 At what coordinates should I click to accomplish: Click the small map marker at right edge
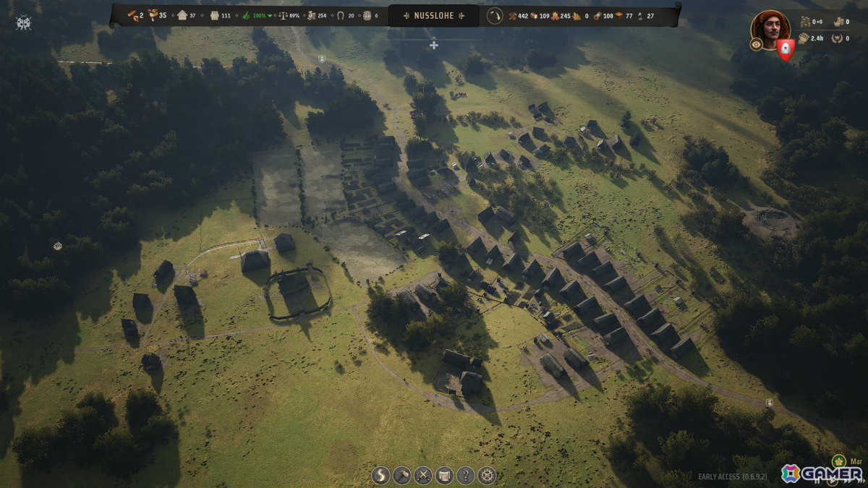click(x=771, y=402)
